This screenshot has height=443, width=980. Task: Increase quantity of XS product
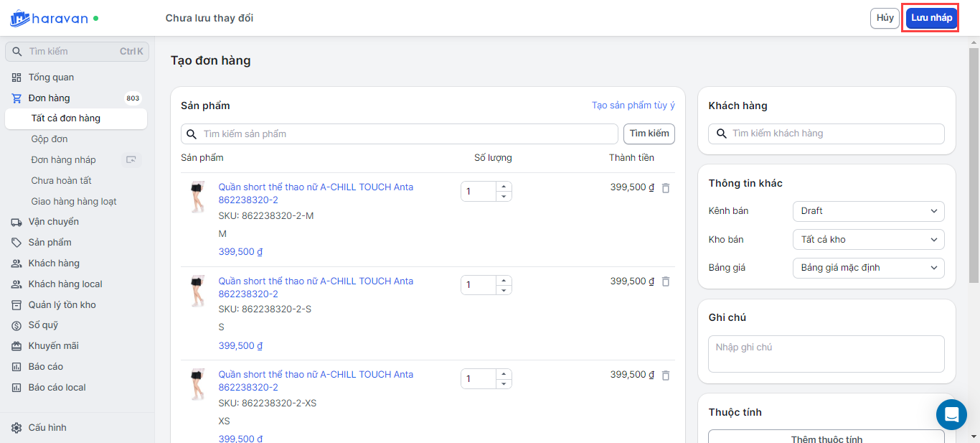coord(504,374)
